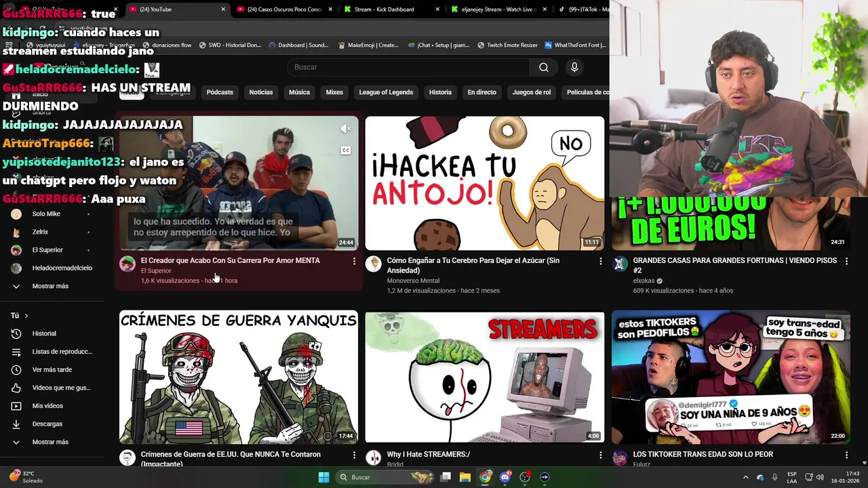Show hidden system tray icons
The height and width of the screenshot is (488, 868).
point(746,477)
